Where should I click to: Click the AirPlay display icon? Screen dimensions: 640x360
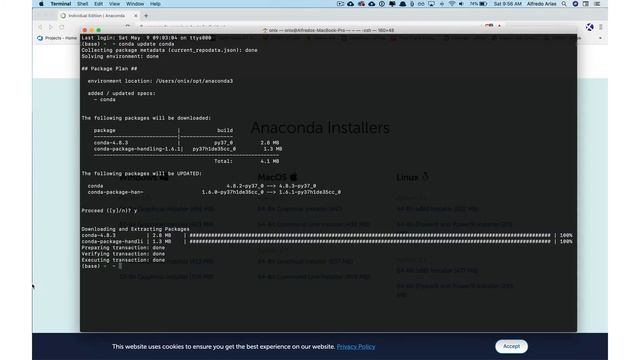[x=431, y=4]
